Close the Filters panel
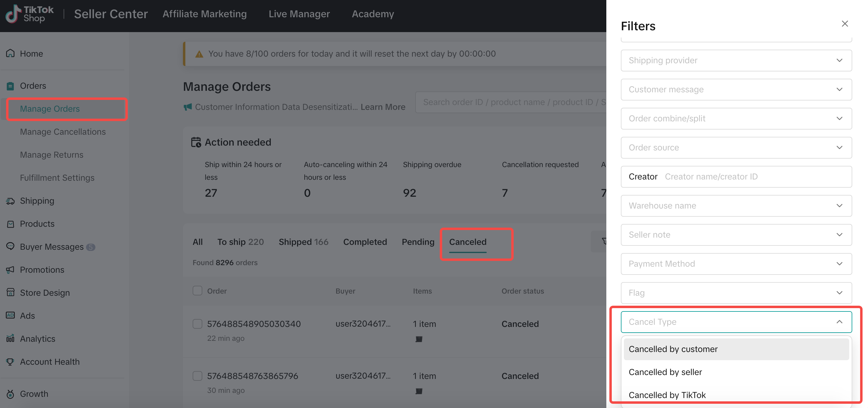The image size is (868, 408). (844, 24)
